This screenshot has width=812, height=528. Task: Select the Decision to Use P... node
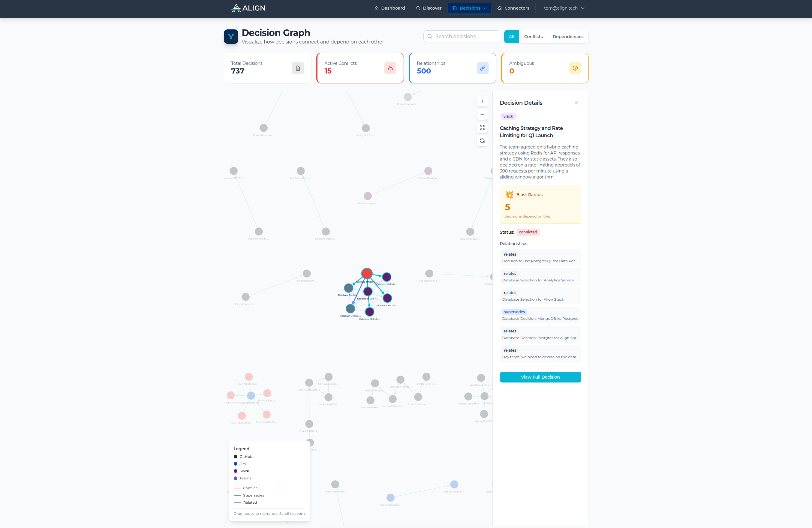[x=368, y=291]
